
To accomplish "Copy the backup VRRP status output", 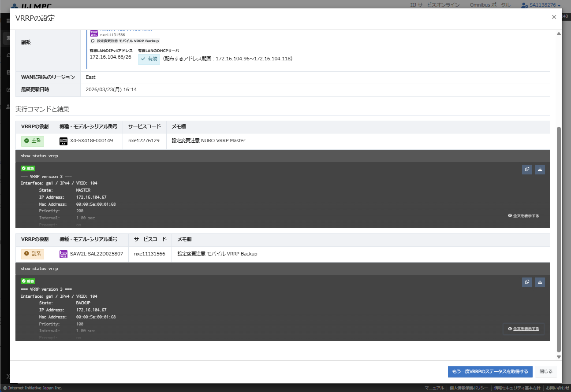I will pos(527,282).
